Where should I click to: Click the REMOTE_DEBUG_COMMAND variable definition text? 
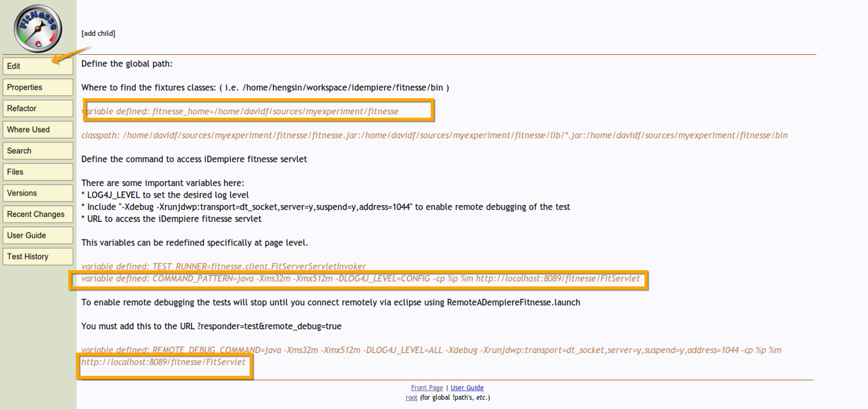coord(431,350)
